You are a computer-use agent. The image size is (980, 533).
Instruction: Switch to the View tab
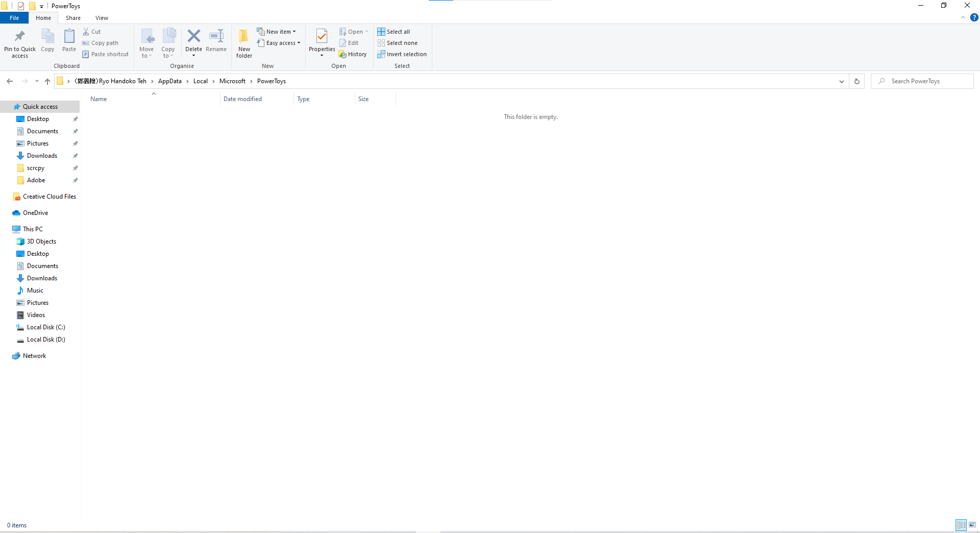(x=102, y=17)
